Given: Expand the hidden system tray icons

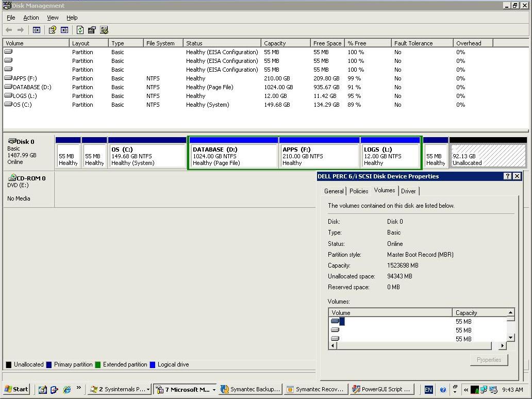Looking at the screenshot, I should [x=466, y=390].
